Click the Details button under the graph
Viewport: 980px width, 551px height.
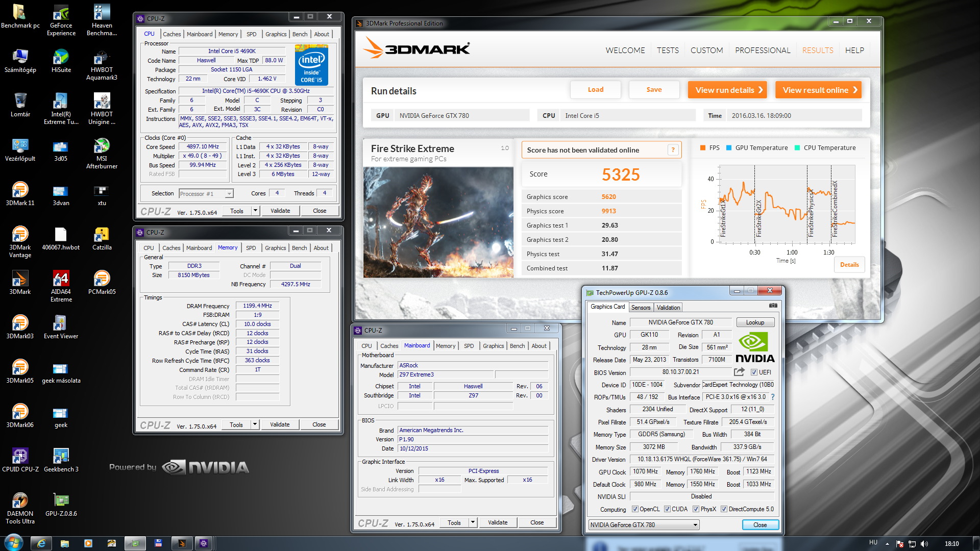click(849, 265)
